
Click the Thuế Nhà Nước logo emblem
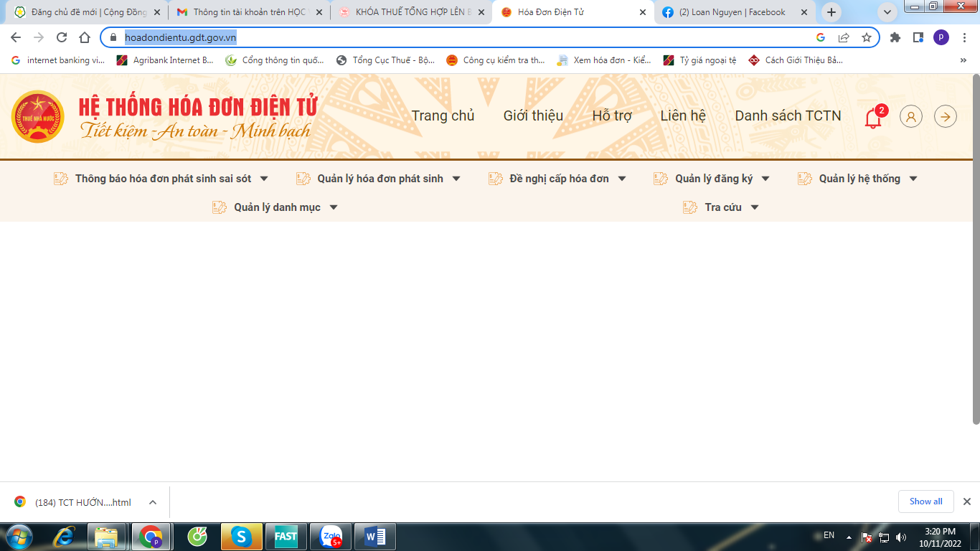38,116
